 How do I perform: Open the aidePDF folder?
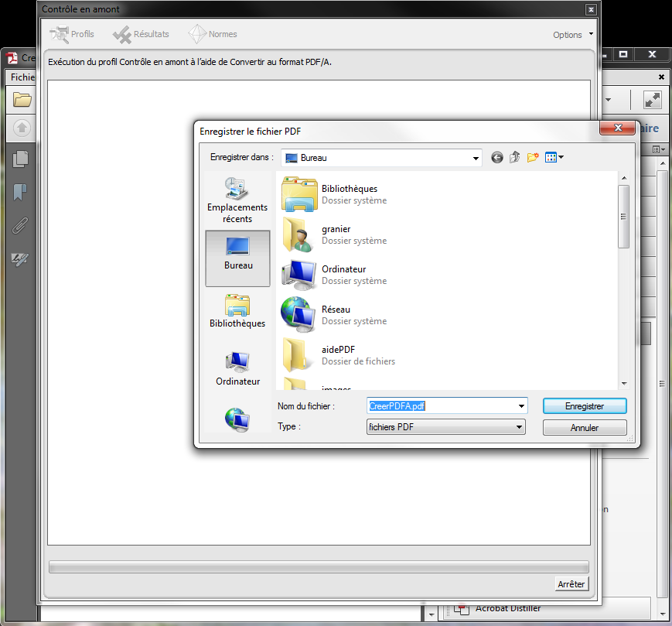point(338,354)
